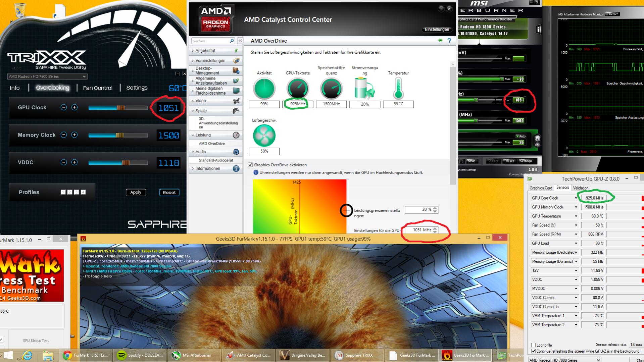644x362 pixels.
Task: Select TRIXX profile slot 1
Action: 63,192
